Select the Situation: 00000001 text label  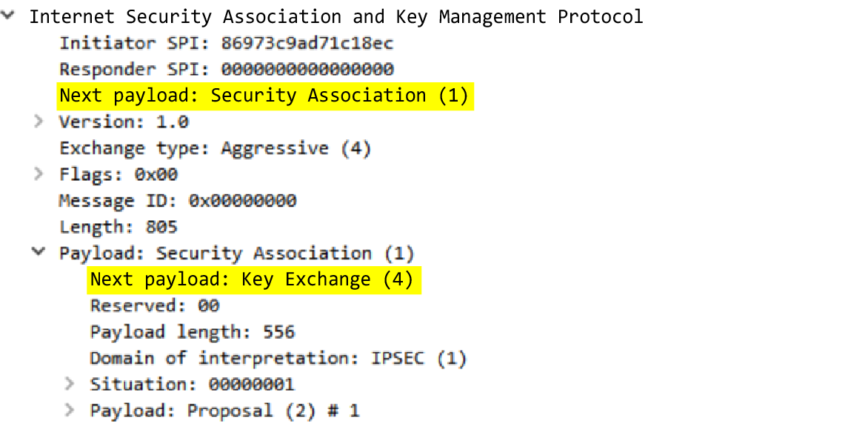[x=192, y=384]
